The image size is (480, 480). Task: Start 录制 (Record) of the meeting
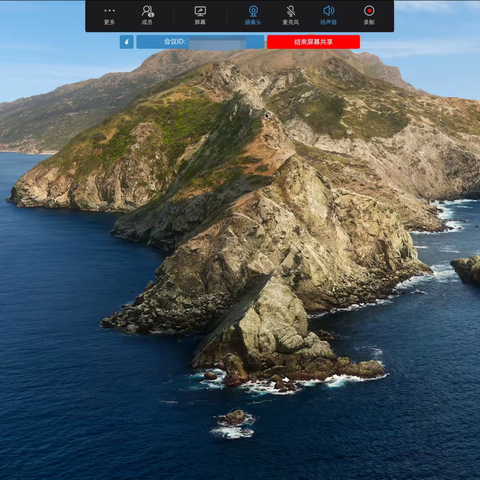pyautogui.click(x=369, y=16)
